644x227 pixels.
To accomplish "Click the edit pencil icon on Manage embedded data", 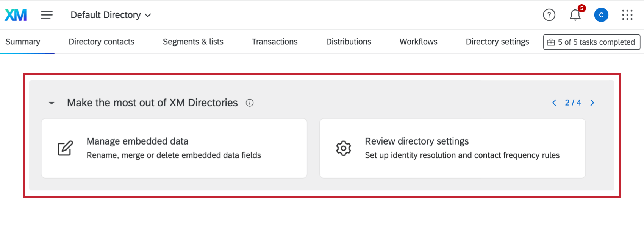I will [65, 148].
